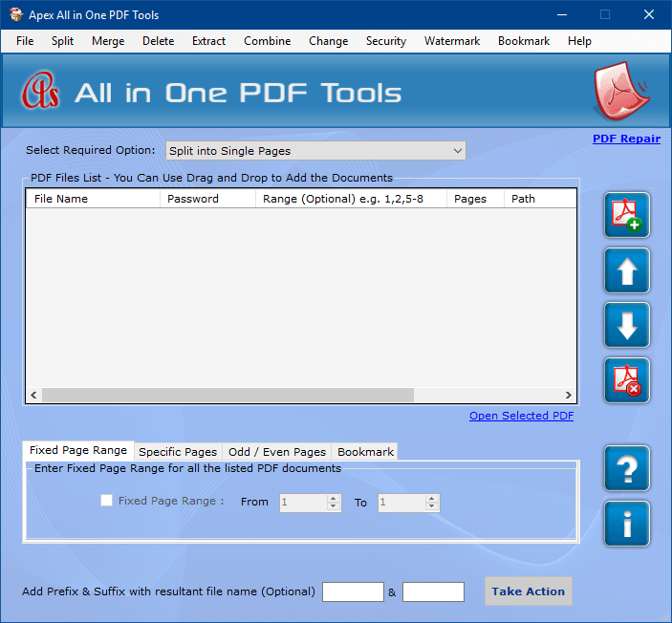Click the Take Action button
Viewport: 672px width, 623px height.
(528, 591)
